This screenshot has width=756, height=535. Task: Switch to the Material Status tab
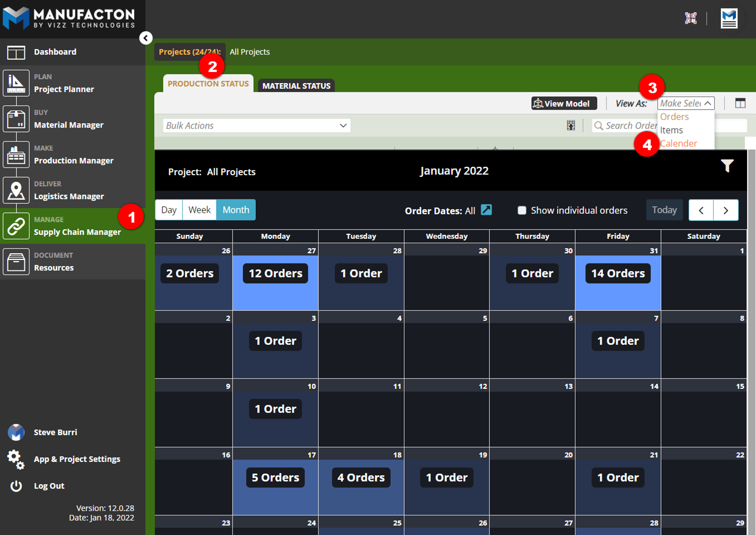[x=296, y=86]
